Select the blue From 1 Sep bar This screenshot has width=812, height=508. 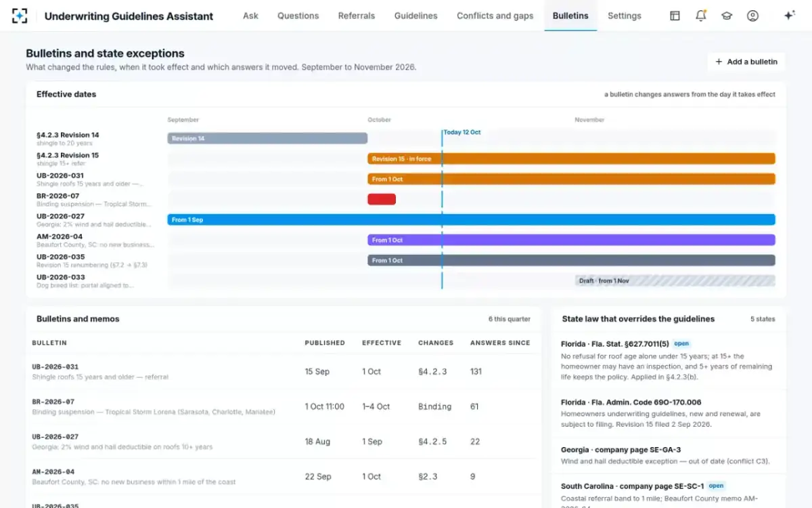[471, 219]
